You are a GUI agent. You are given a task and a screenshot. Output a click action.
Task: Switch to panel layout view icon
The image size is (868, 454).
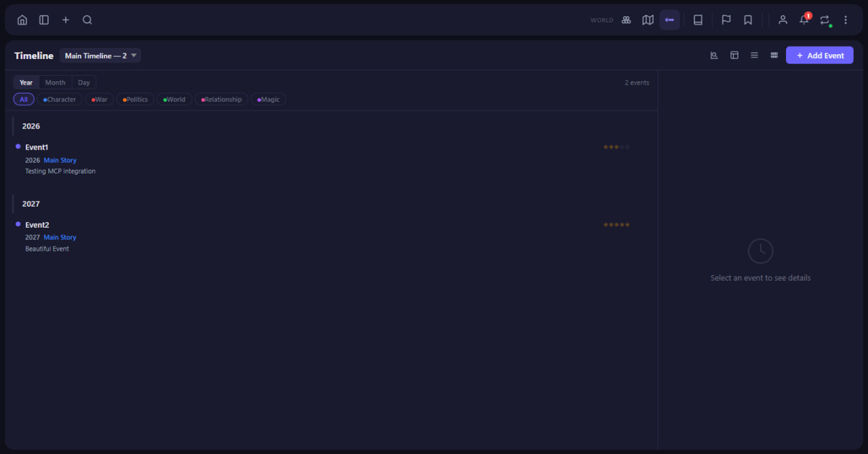[734, 56]
